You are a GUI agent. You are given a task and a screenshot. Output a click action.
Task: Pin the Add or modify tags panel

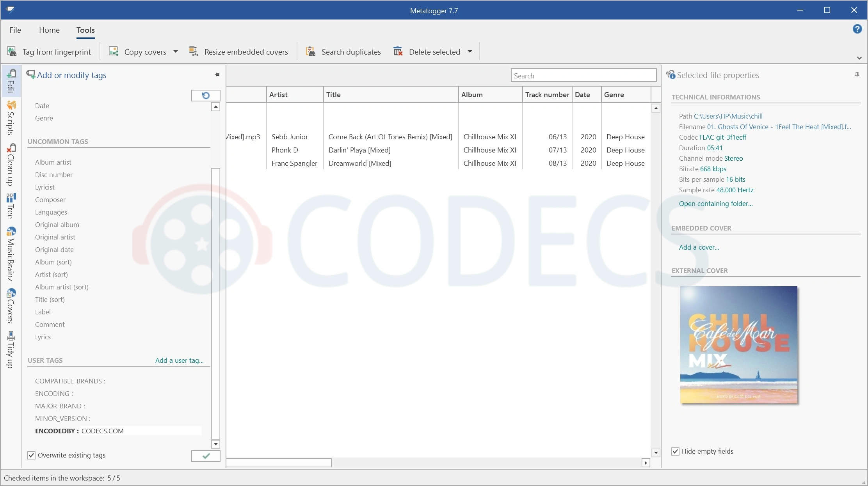(x=217, y=74)
